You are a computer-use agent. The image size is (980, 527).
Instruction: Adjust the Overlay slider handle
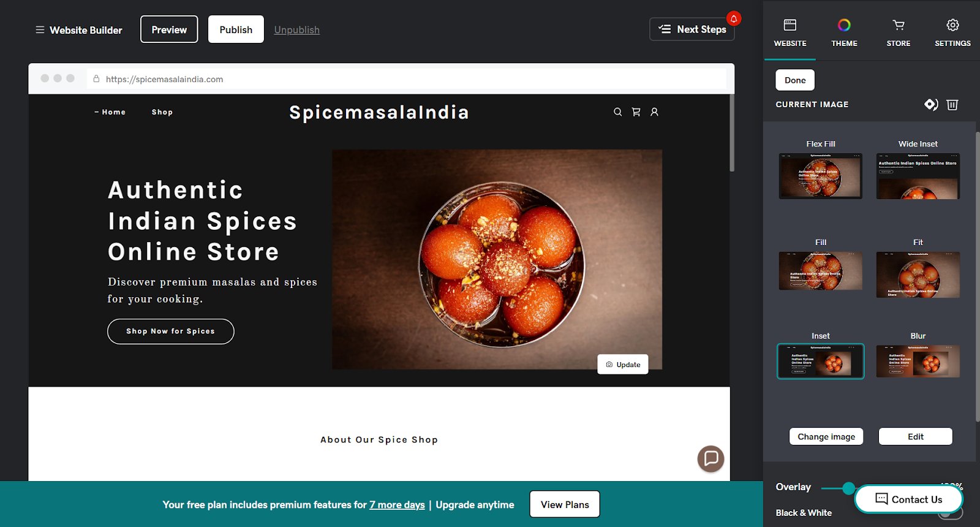[x=848, y=488]
